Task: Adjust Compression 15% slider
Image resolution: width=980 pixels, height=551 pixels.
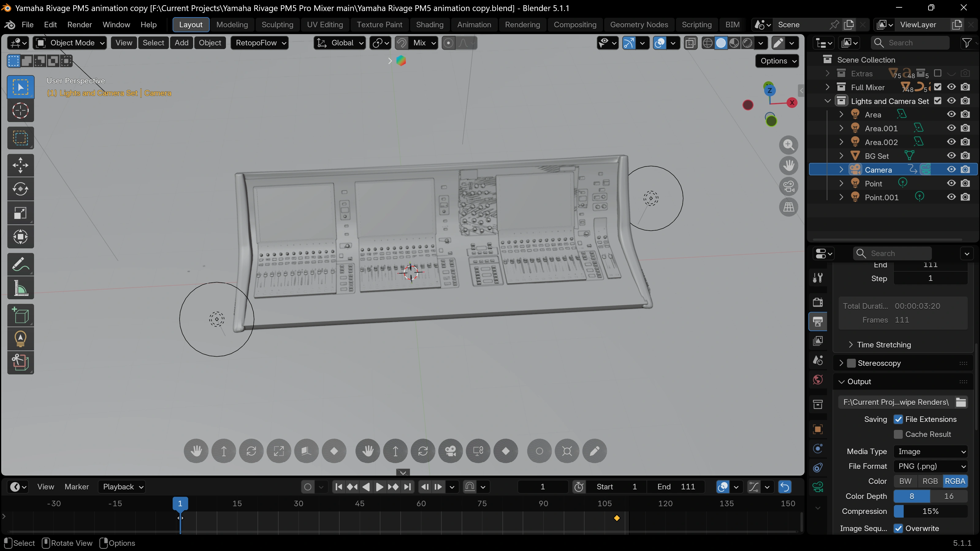Action: tap(931, 511)
